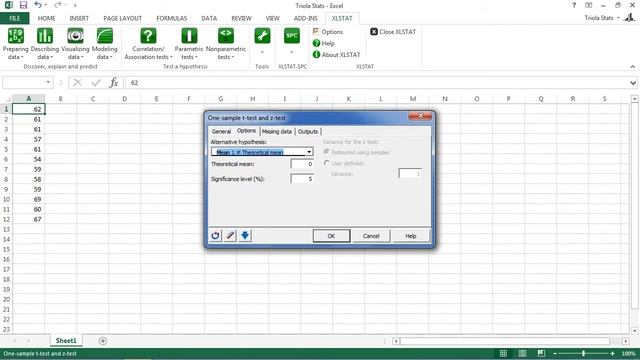Open the XLSTAT-SPC icon
The width and height of the screenshot is (640, 360).
tap(292, 36)
